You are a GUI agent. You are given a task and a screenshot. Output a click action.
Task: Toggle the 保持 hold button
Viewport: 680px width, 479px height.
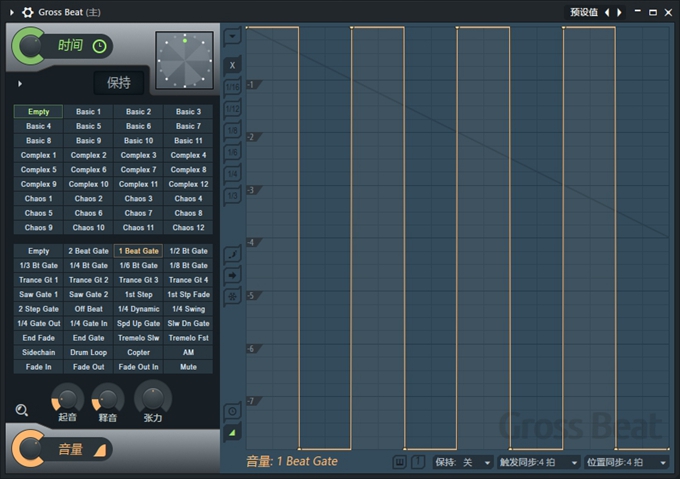[119, 82]
